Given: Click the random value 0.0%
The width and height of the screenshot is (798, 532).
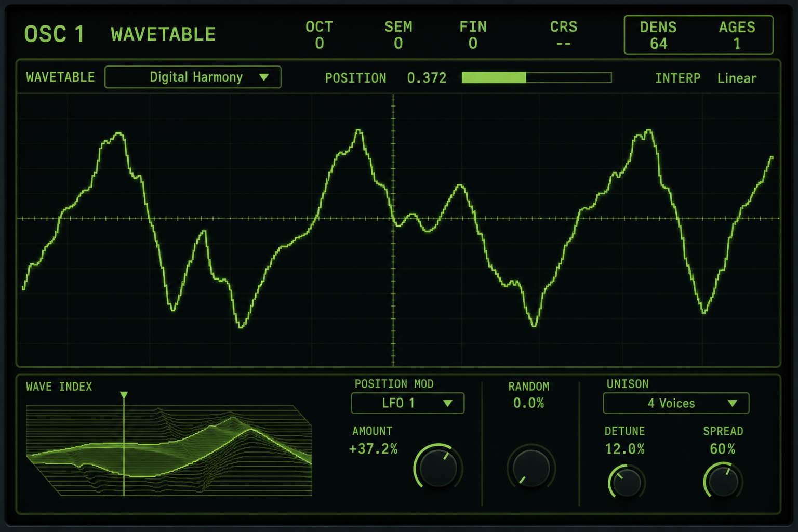Looking at the screenshot, I should (x=528, y=403).
